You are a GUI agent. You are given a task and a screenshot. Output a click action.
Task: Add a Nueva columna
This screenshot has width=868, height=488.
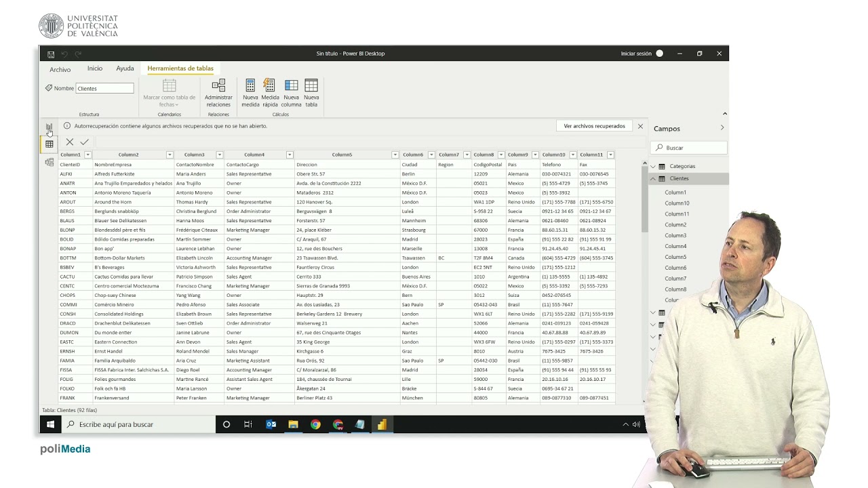click(x=291, y=93)
